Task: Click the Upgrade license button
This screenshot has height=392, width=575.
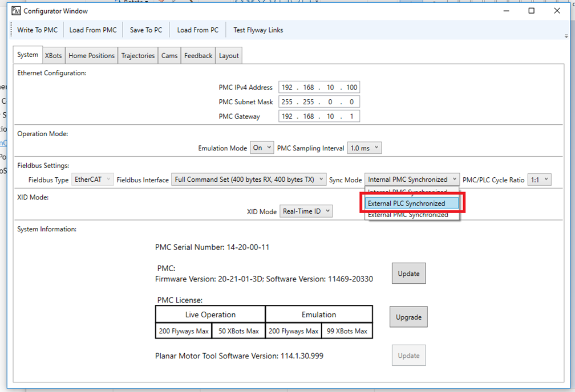Action: [408, 317]
